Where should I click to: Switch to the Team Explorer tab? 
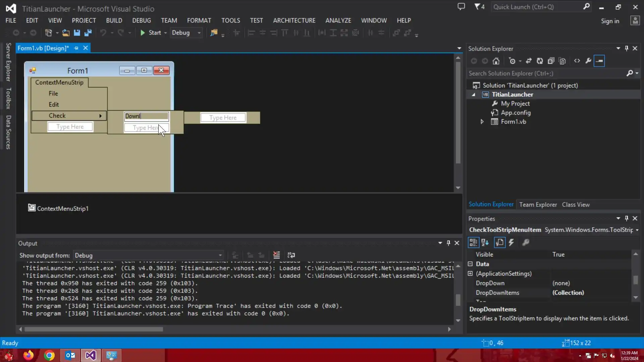(538, 204)
